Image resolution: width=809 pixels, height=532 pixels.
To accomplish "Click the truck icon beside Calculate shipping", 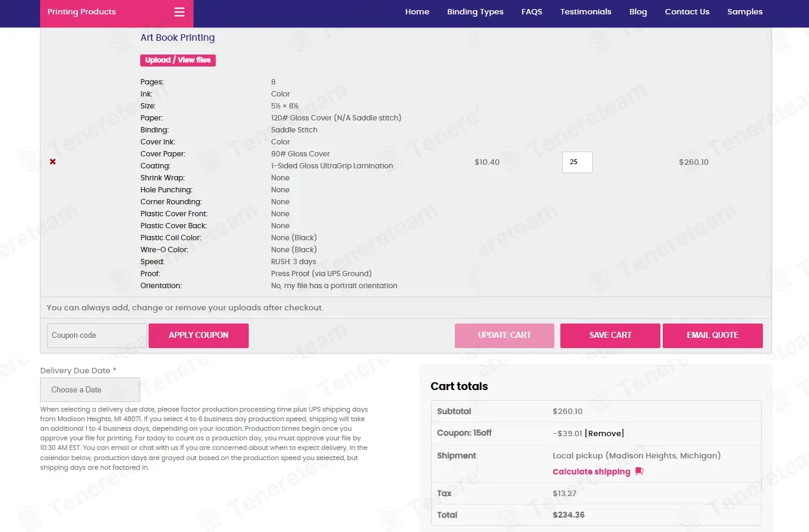I will 639,471.
